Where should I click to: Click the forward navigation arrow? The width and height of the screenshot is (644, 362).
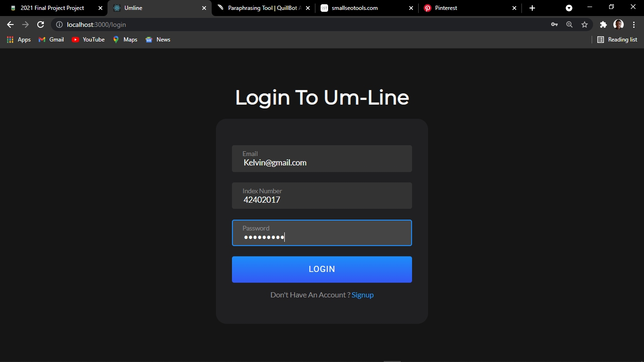tap(25, 25)
